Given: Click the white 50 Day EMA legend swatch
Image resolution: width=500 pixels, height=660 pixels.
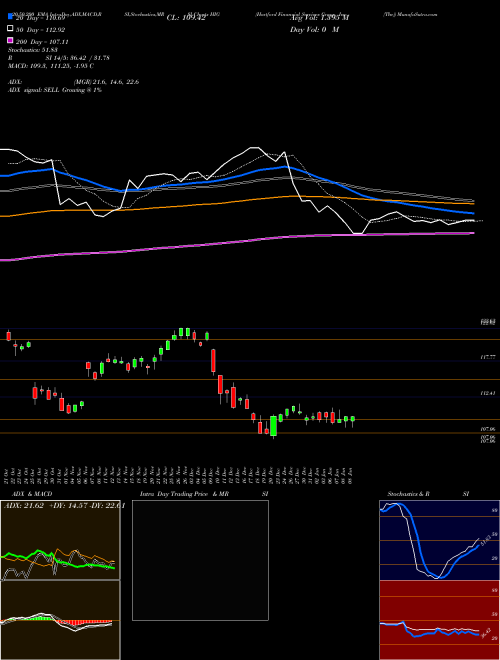Looking at the screenshot, I should click(x=11, y=29).
